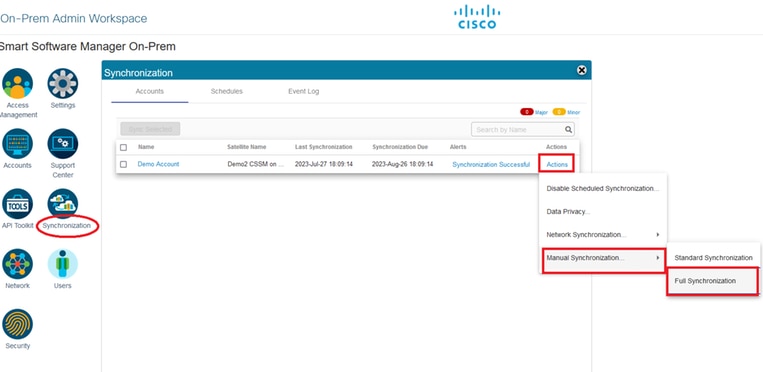Screen dimensions: 763x372
Task: Open the Security fingerprint icon
Action: pos(18,324)
